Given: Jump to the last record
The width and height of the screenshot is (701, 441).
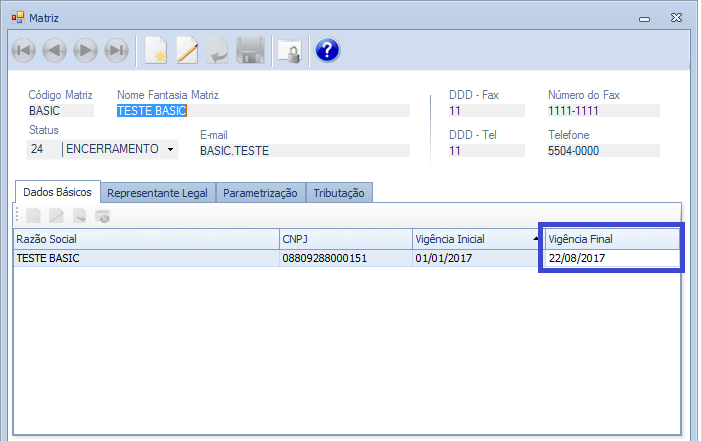Looking at the screenshot, I should [x=117, y=50].
